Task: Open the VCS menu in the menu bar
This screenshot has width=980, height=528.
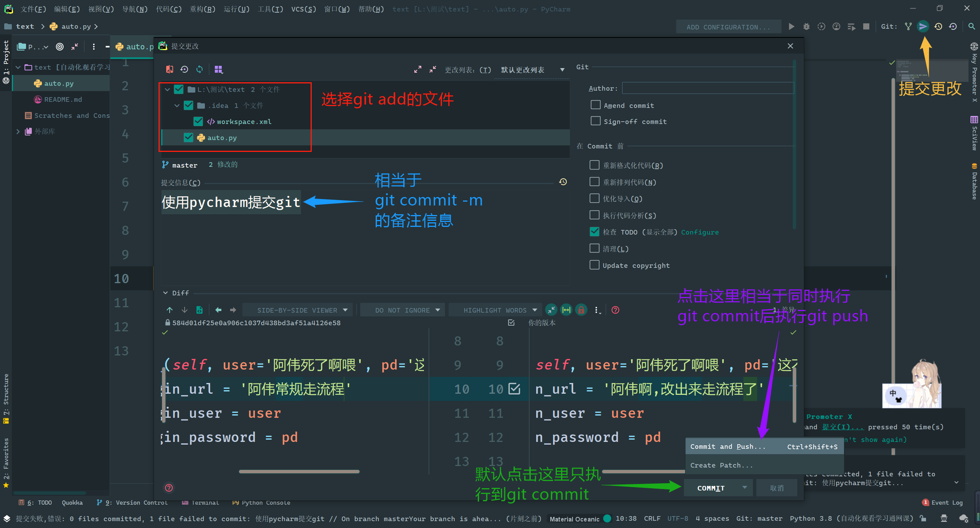Action: pyautogui.click(x=303, y=9)
